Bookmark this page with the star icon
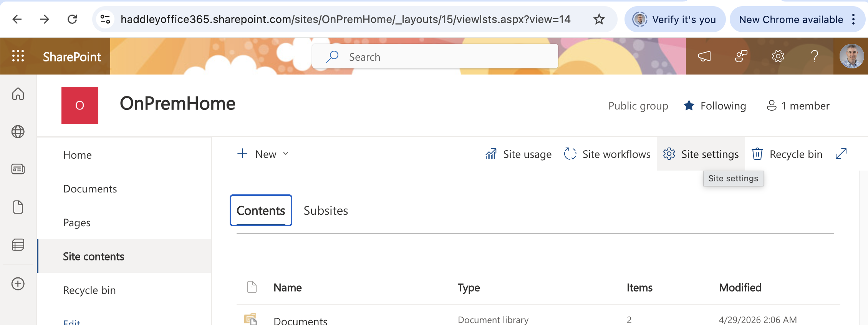 click(599, 19)
